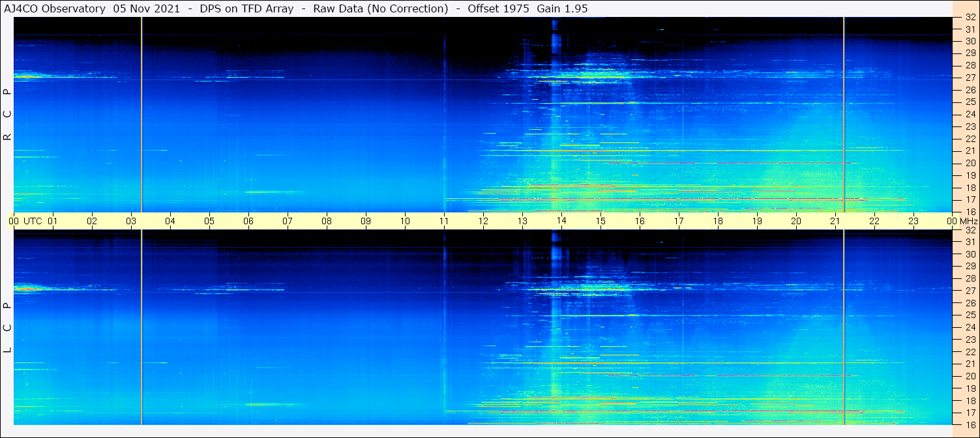
Task: Click 20 MHz on the RCP frequency scale
Action: pyautogui.click(x=970, y=163)
